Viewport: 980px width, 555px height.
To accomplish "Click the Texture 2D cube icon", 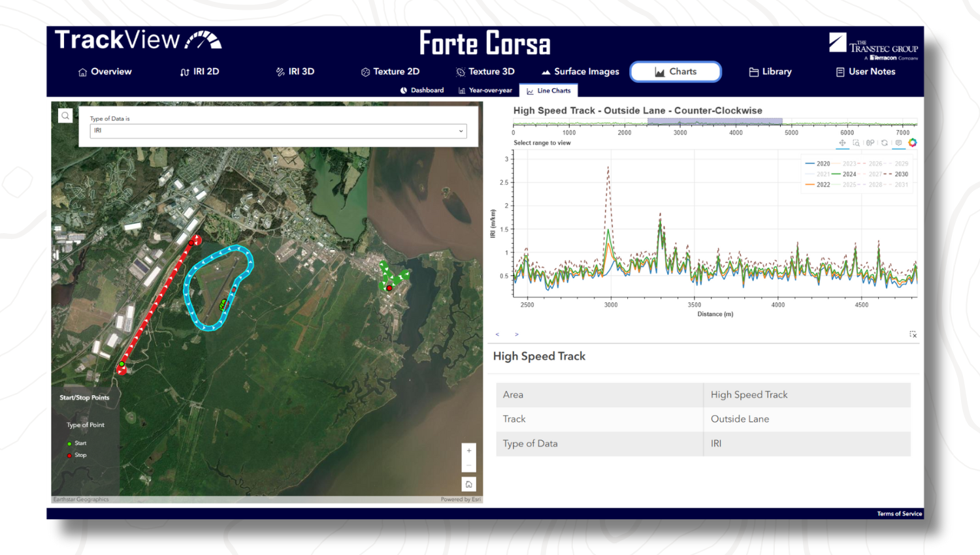I will pyautogui.click(x=365, y=72).
